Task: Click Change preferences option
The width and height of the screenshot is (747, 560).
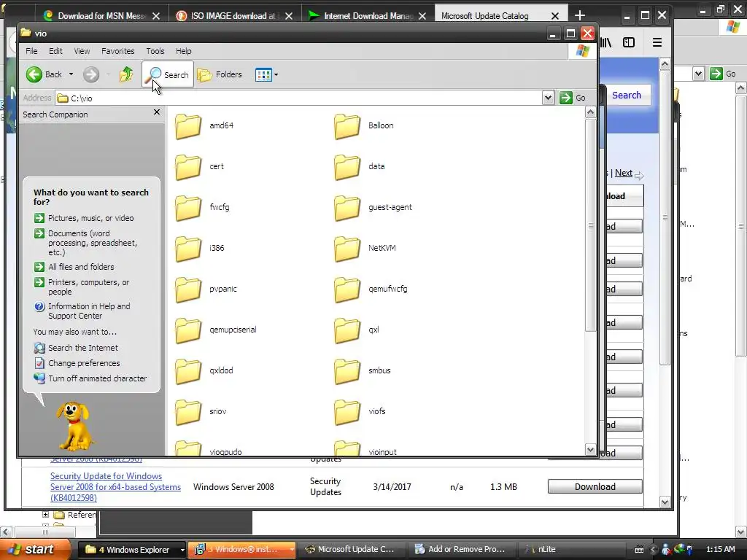Action: click(77, 363)
